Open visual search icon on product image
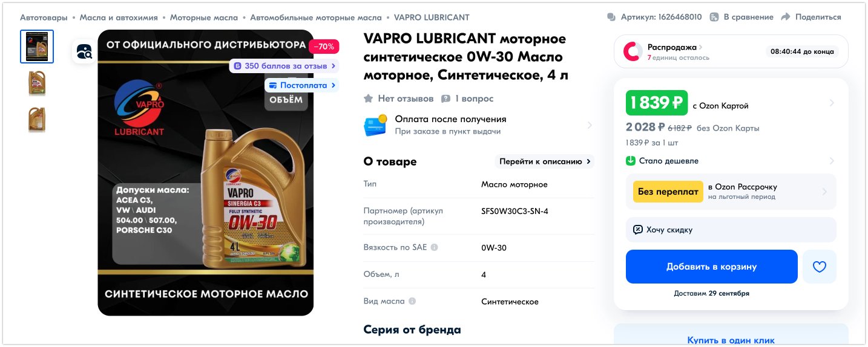This screenshot has height=347, width=868. click(84, 51)
